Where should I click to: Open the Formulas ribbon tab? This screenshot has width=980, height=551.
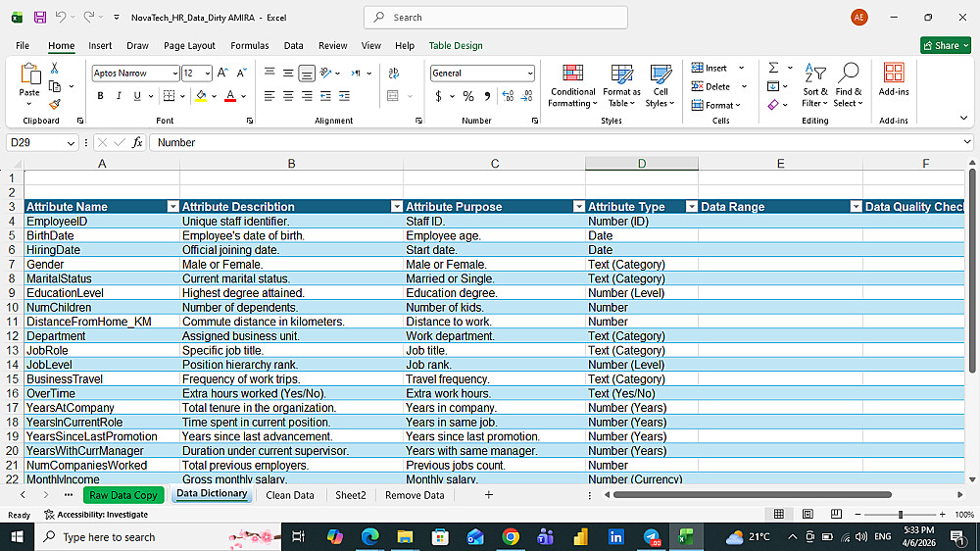pyautogui.click(x=249, y=45)
